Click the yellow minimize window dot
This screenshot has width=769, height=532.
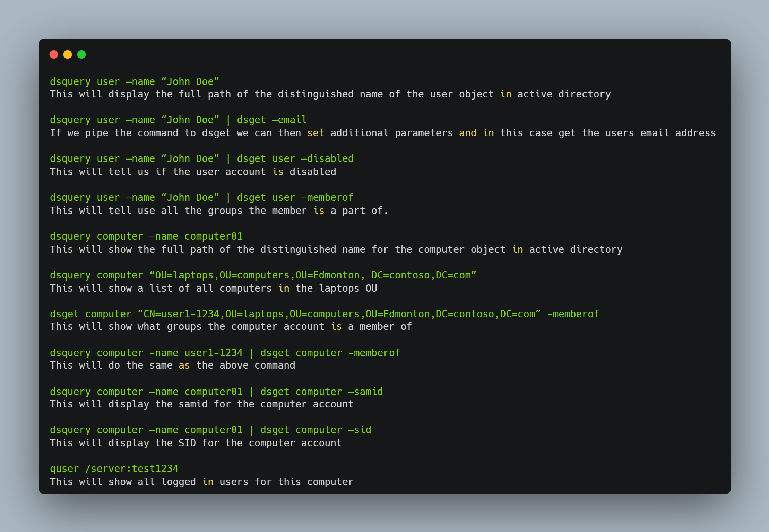click(68, 54)
